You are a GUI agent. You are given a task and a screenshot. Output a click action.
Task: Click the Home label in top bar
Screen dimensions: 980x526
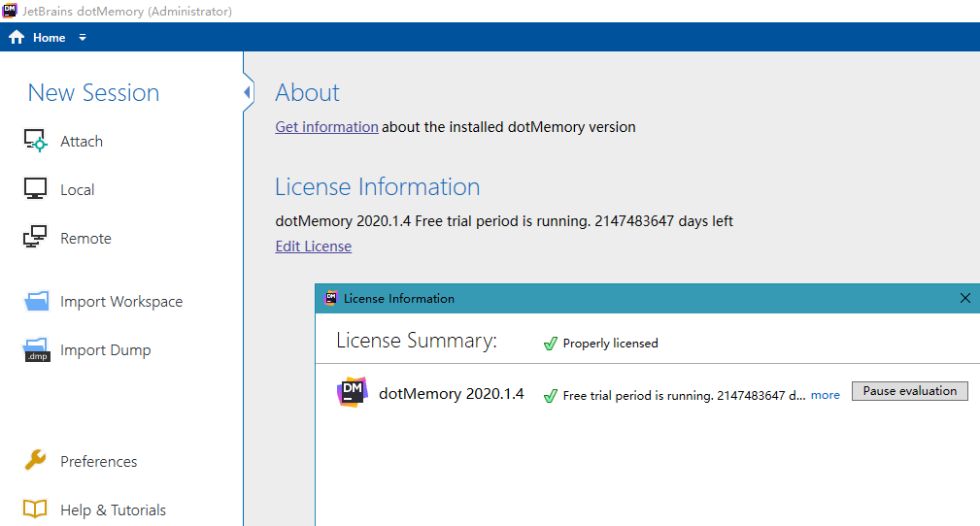(49, 38)
